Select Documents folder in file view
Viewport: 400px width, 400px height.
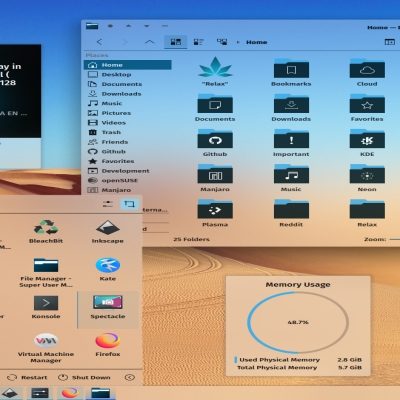point(215,104)
